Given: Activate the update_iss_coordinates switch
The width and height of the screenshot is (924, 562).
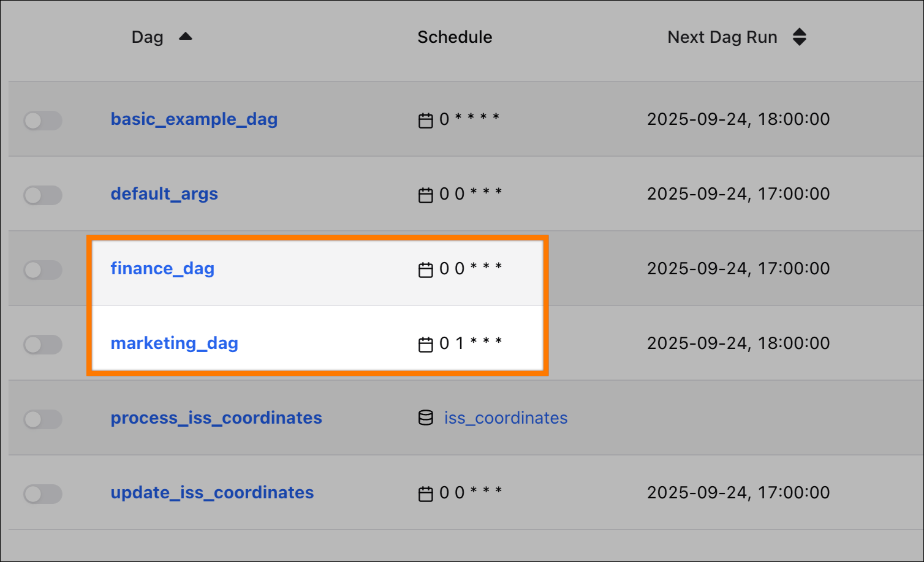Looking at the screenshot, I should pyautogui.click(x=42, y=493).
